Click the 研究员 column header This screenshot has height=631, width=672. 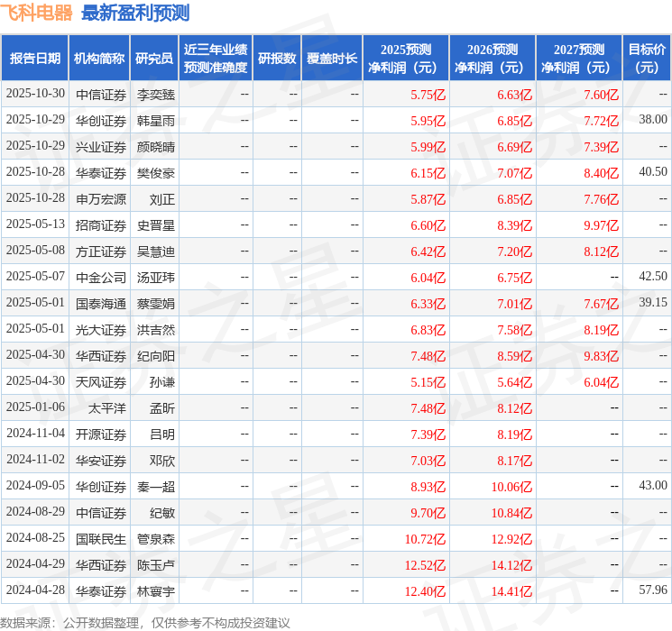pyautogui.click(x=154, y=59)
